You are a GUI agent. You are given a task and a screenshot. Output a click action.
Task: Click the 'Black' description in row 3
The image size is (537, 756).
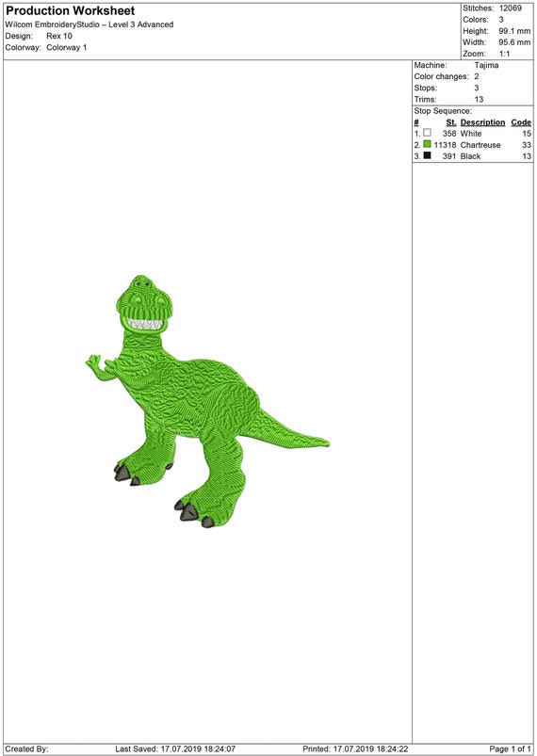pos(470,156)
